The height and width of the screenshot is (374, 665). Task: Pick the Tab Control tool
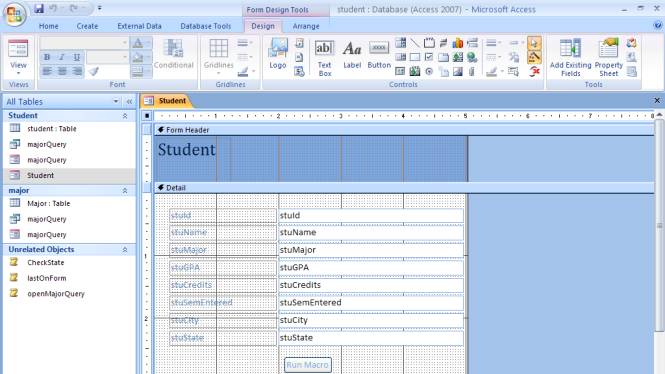(x=444, y=57)
